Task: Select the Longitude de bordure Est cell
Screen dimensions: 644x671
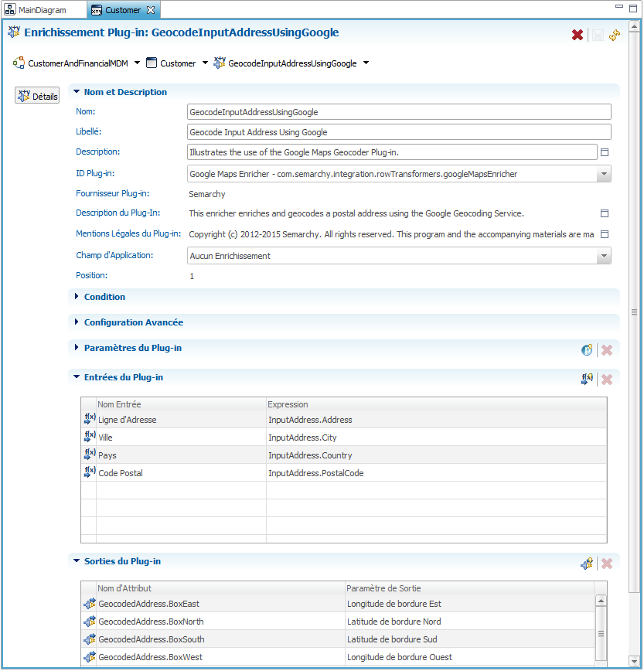Action: (x=470, y=604)
